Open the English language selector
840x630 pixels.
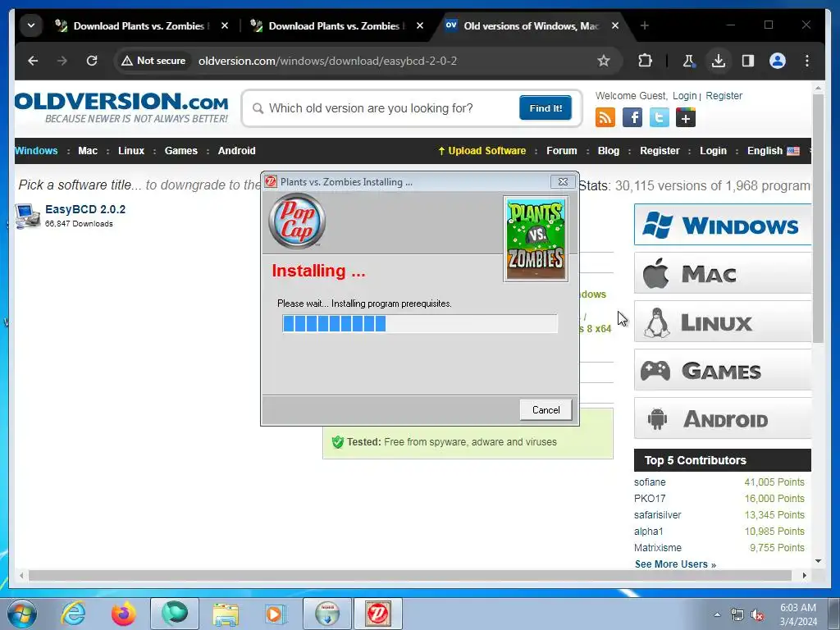[773, 151]
